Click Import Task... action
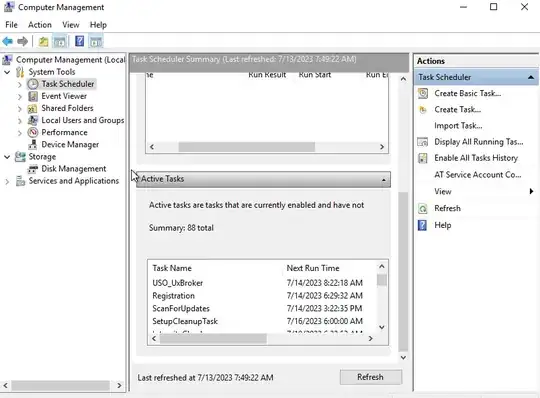540x398 pixels. click(458, 126)
